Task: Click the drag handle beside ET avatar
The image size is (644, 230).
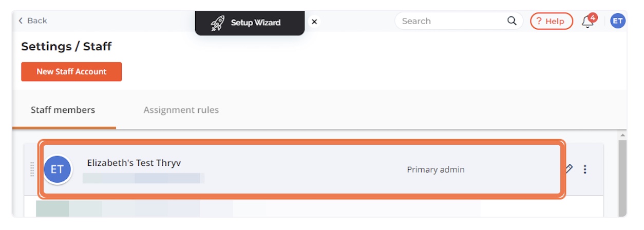Action: pyautogui.click(x=32, y=169)
